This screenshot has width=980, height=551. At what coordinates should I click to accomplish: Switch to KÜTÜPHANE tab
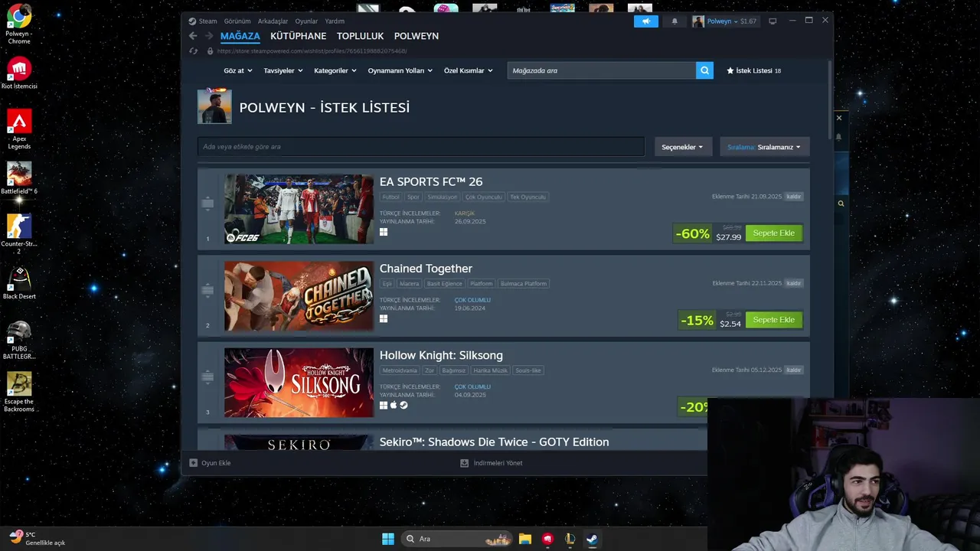coord(299,36)
